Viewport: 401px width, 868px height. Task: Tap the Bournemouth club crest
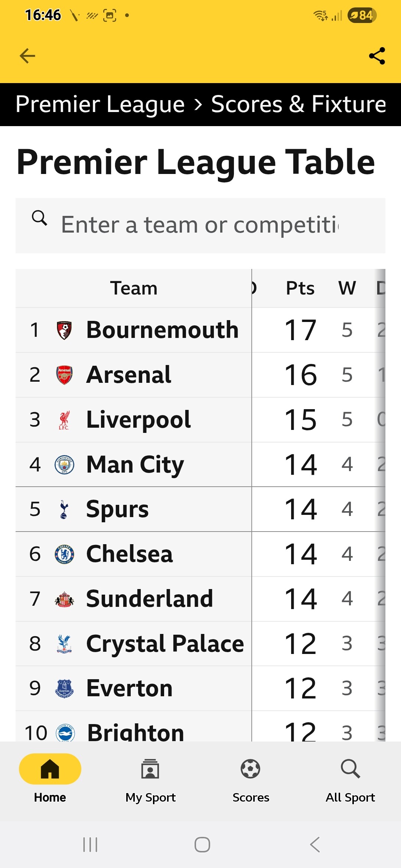(64, 330)
